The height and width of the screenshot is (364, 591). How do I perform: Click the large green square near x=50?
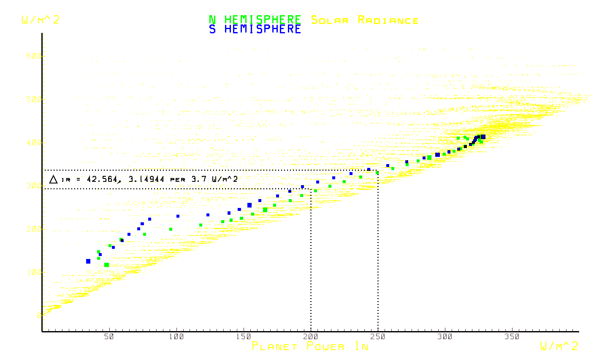tap(106, 265)
